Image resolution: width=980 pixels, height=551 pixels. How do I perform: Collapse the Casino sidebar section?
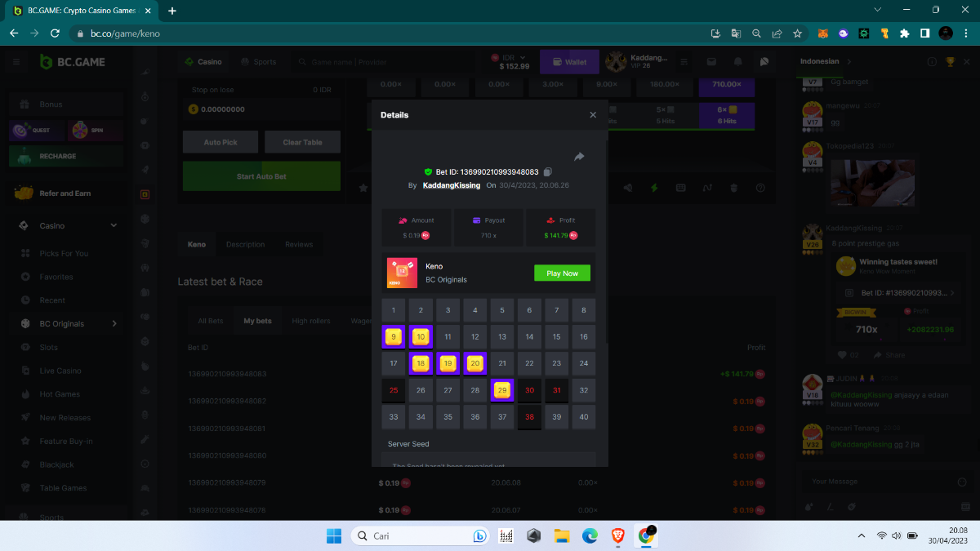click(114, 226)
